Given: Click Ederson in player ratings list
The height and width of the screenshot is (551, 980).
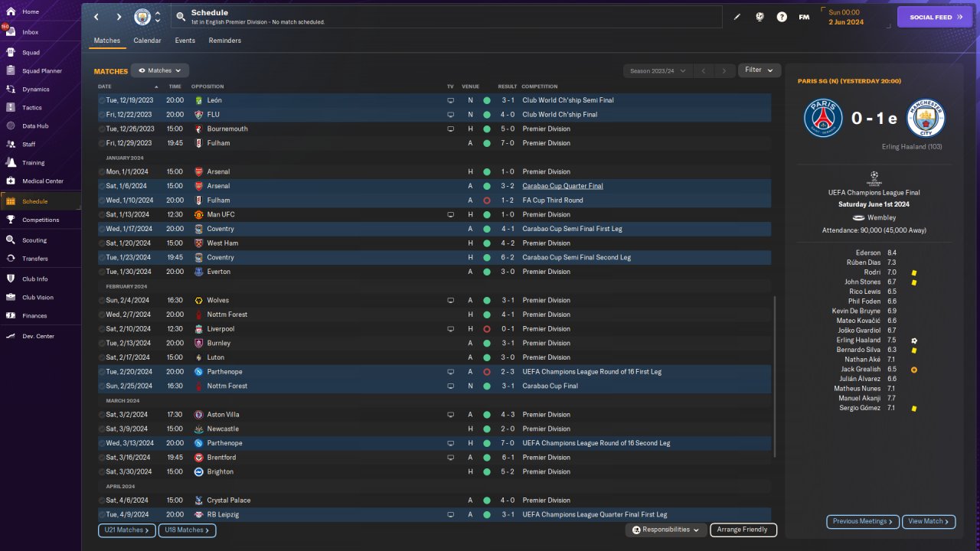Looking at the screenshot, I should 868,253.
